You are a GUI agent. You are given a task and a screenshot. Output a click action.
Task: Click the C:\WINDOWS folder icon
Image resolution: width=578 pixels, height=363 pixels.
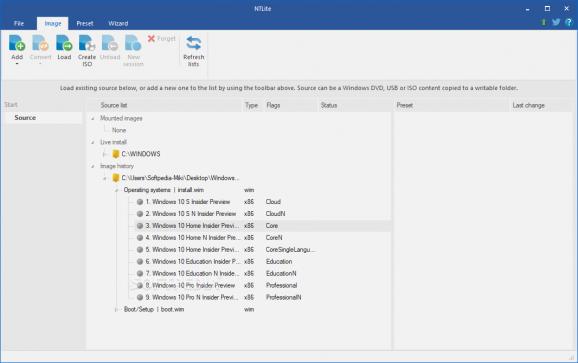(x=116, y=154)
